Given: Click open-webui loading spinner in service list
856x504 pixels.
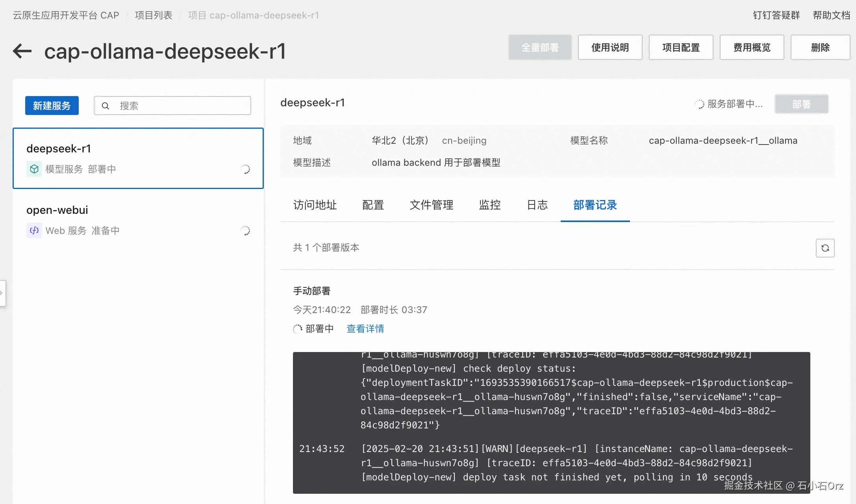Looking at the screenshot, I should click(x=245, y=231).
